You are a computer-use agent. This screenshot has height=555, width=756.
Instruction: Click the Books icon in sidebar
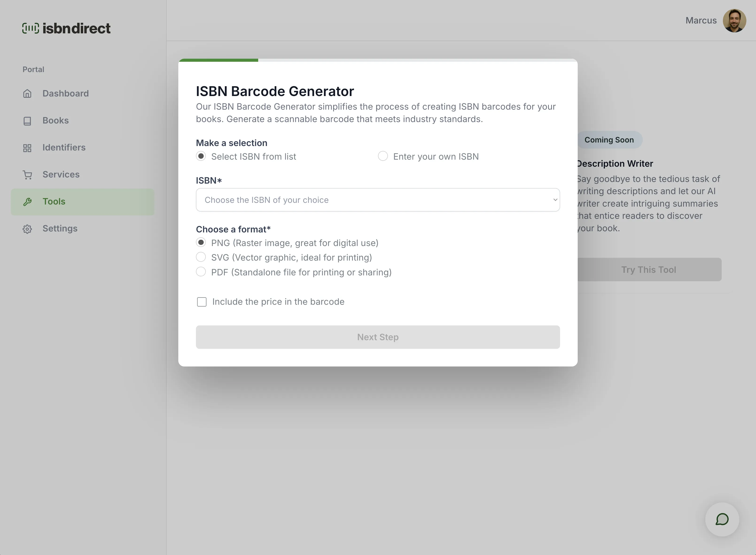pyautogui.click(x=27, y=121)
